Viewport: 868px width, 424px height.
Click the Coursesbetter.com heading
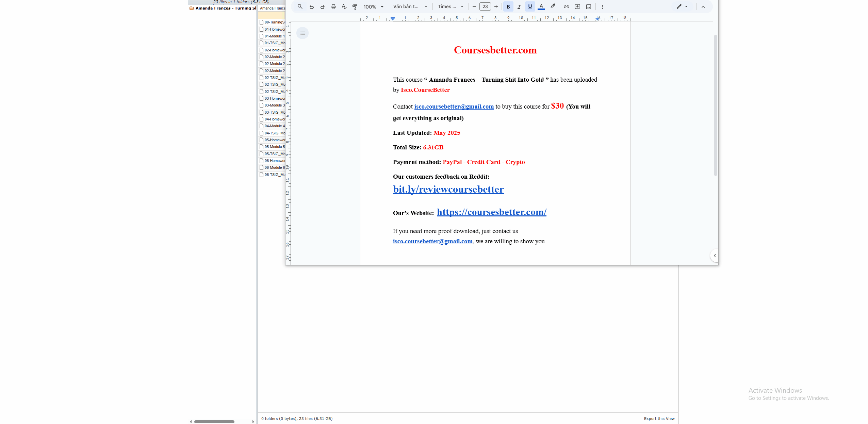click(x=495, y=50)
